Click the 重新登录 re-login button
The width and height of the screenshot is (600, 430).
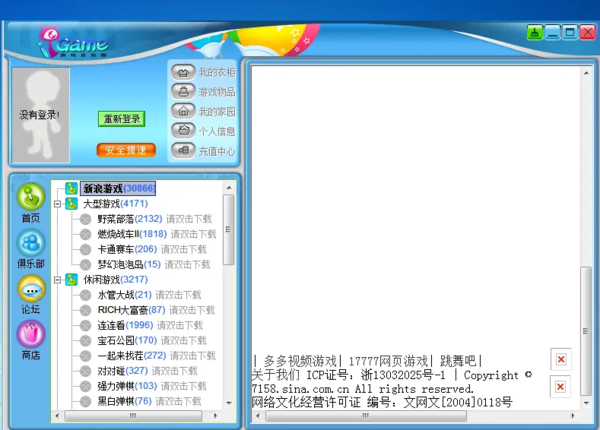coord(122,119)
